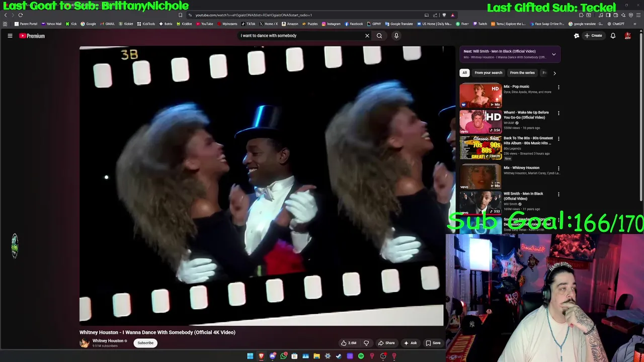Open the Mix - Pop music thumbnail
This screenshot has width=644, height=362.
click(x=480, y=96)
